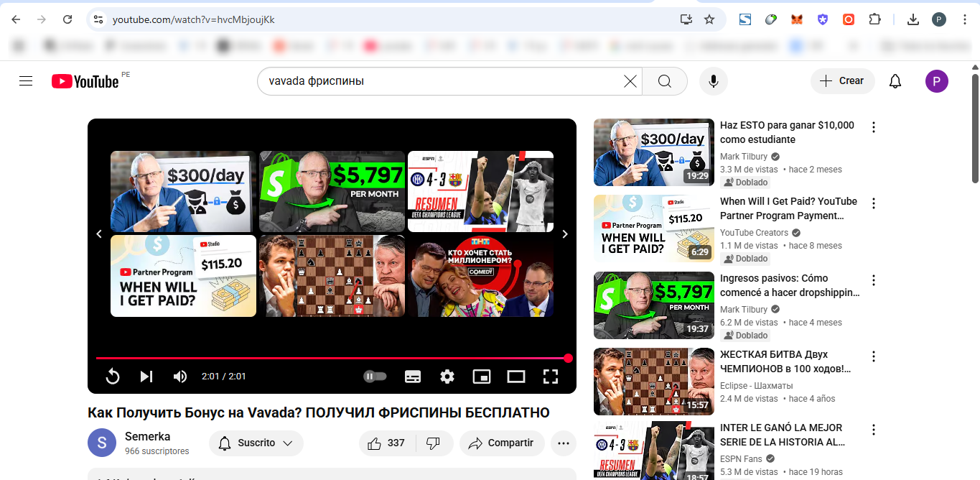
Task: Open options for Haz ESTO para ganar video
Action: (x=874, y=127)
